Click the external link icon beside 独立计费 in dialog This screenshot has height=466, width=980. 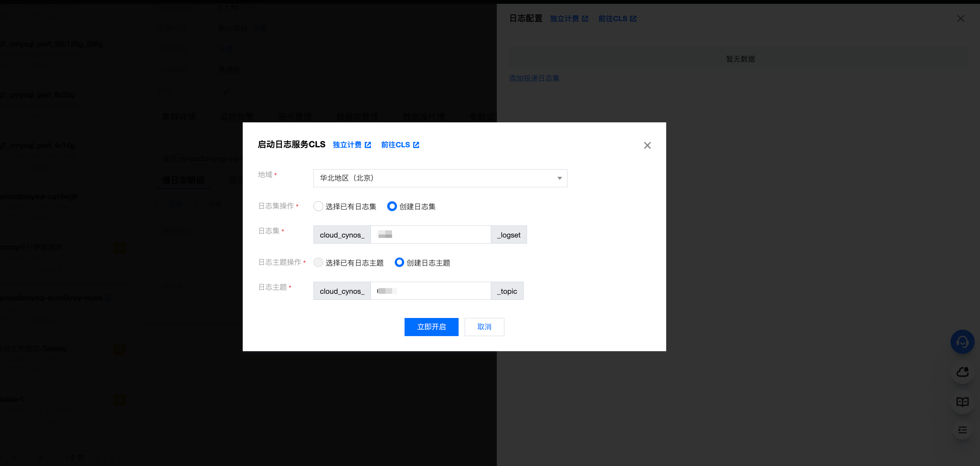coord(367,145)
